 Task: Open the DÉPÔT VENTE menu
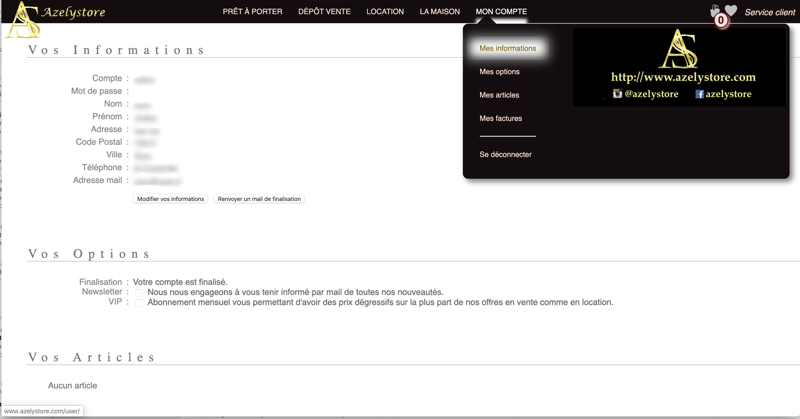click(324, 12)
